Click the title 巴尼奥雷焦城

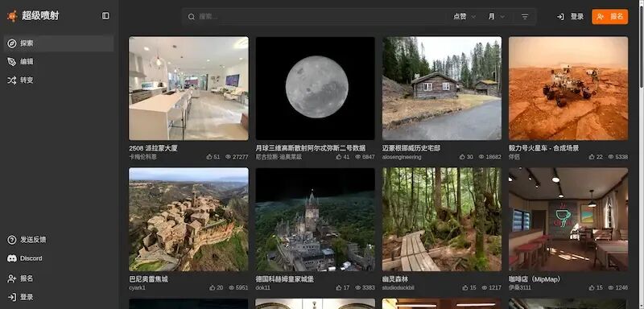pos(148,279)
